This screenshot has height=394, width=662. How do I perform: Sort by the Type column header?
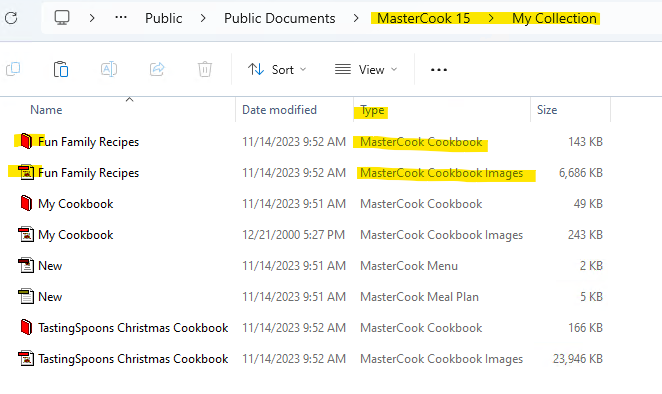tap(372, 110)
